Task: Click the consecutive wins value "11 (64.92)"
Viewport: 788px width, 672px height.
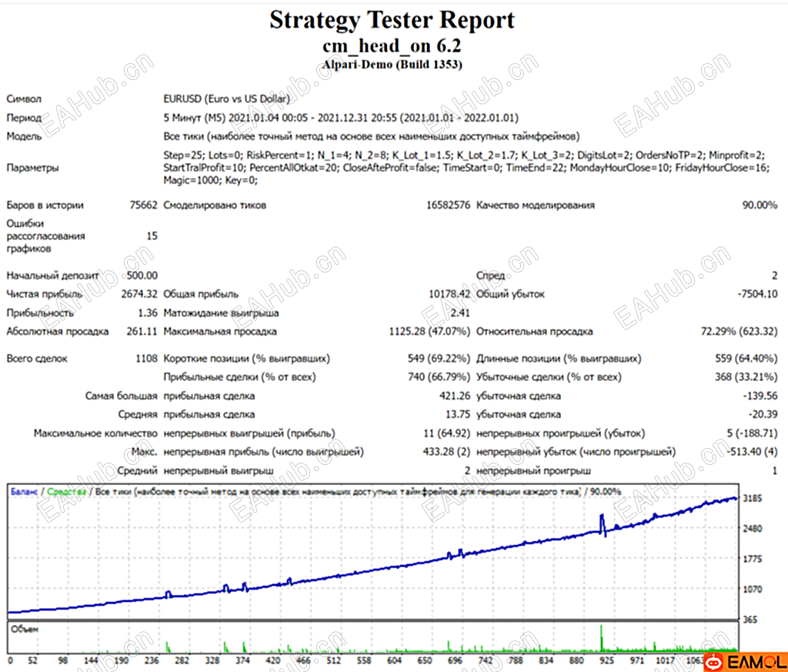Action: click(447, 433)
